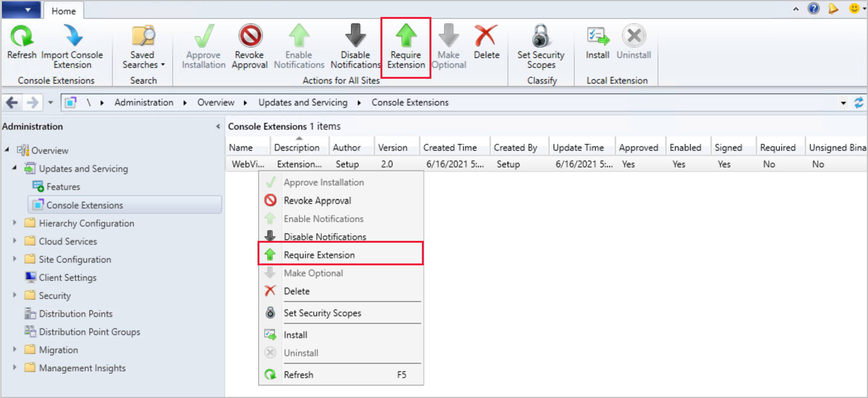Collapse the ribbon with the caret arrow
This screenshot has height=398, width=868.
pyautogui.click(x=796, y=9)
